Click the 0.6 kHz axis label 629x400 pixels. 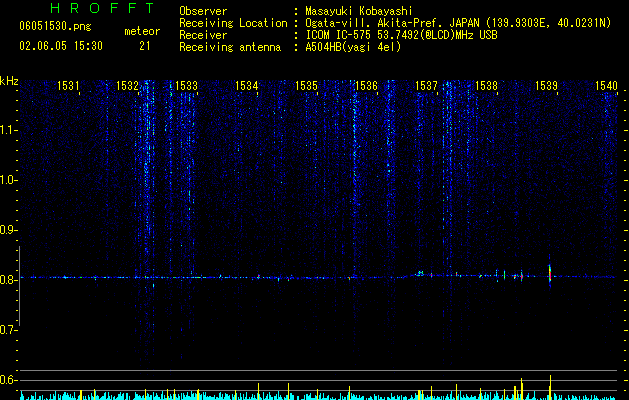(x=8, y=380)
